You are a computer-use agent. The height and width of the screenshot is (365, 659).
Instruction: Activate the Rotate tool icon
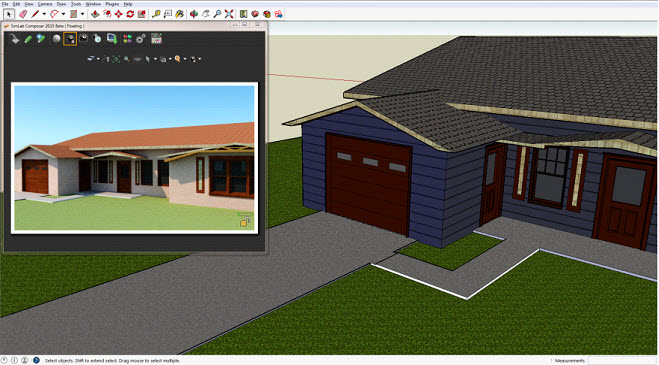pyautogui.click(x=130, y=14)
